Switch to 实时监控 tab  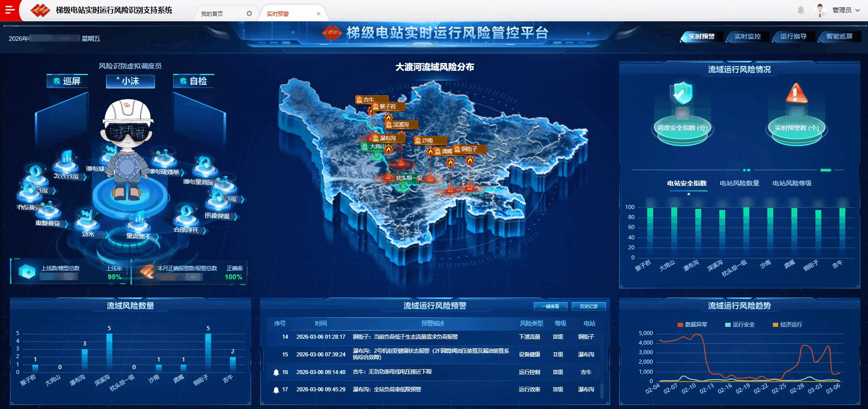(x=747, y=36)
